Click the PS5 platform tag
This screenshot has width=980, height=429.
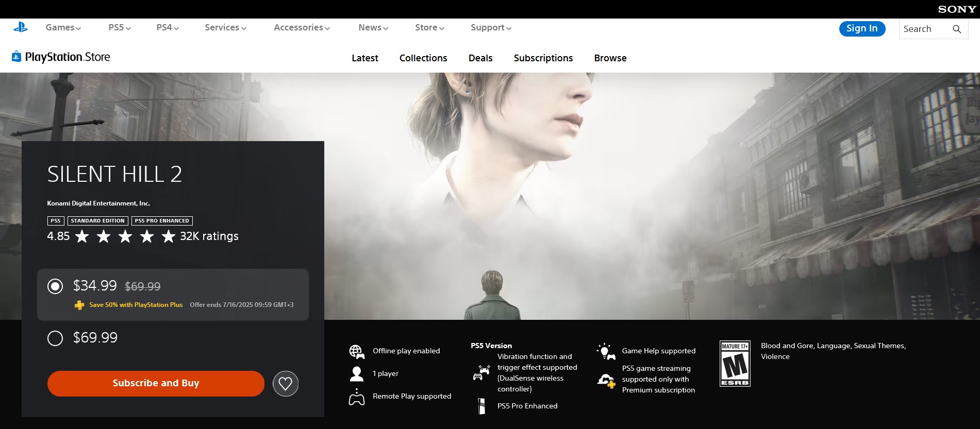[56, 221]
